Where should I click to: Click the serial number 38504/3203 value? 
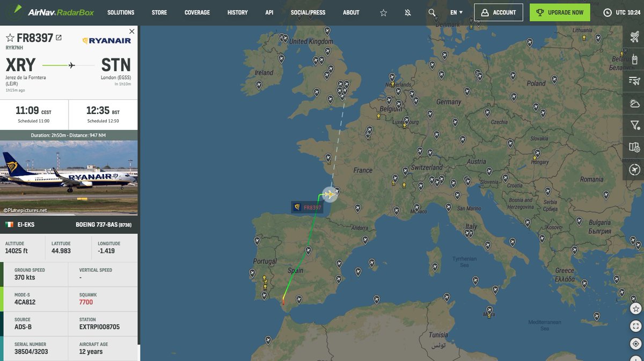pyautogui.click(x=30, y=351)
